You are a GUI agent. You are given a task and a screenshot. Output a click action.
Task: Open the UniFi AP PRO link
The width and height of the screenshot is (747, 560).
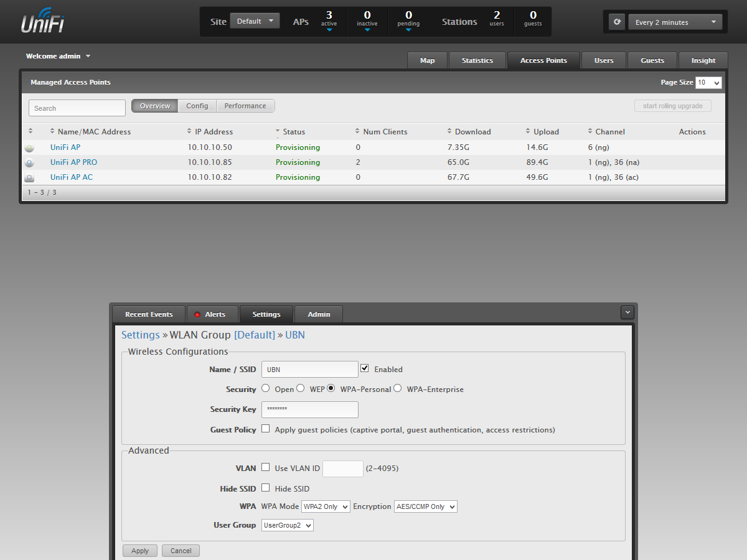tap(73, 162)
